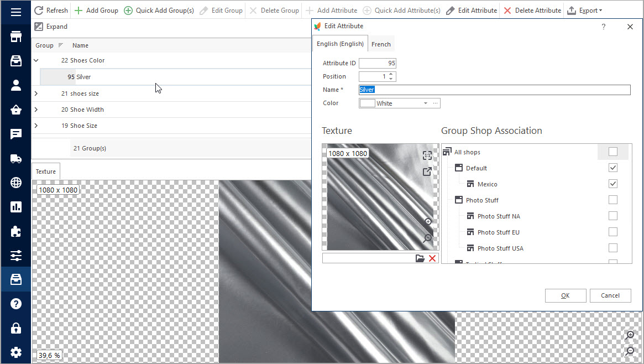Viewport: 644px width, 364px height.
Task: Open texture in external viewer icon
Action: 427,171
